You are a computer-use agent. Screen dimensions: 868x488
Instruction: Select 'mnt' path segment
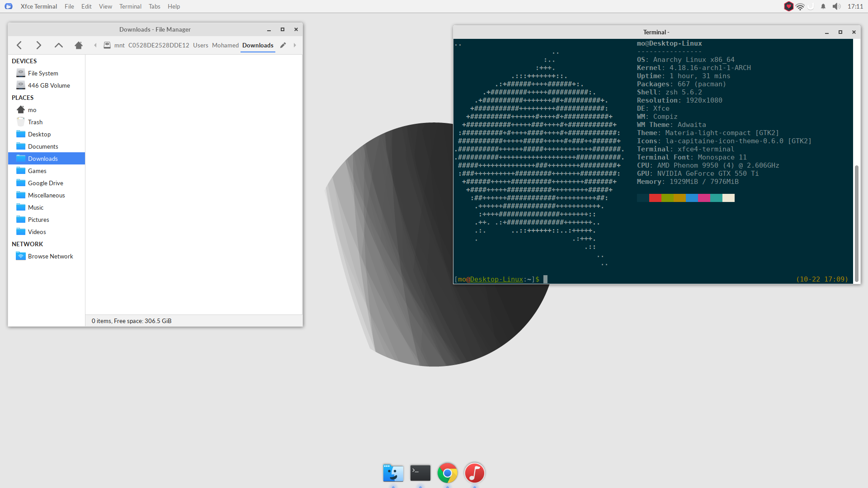coord(119,45)
